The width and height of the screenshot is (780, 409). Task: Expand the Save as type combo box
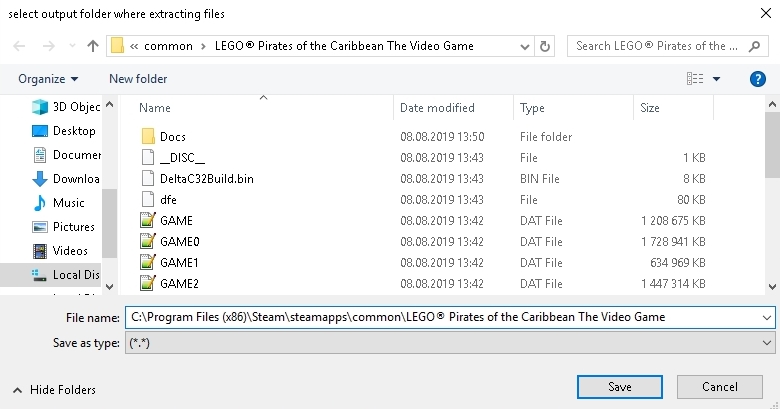pyautogui.click(x=450, y=343)
